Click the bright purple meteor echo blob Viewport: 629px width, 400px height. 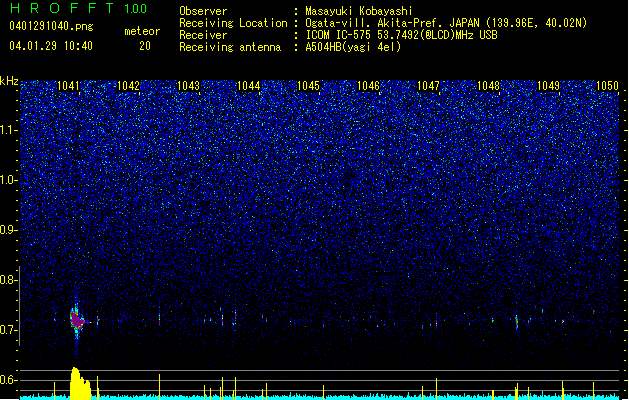tap(77, 320)
